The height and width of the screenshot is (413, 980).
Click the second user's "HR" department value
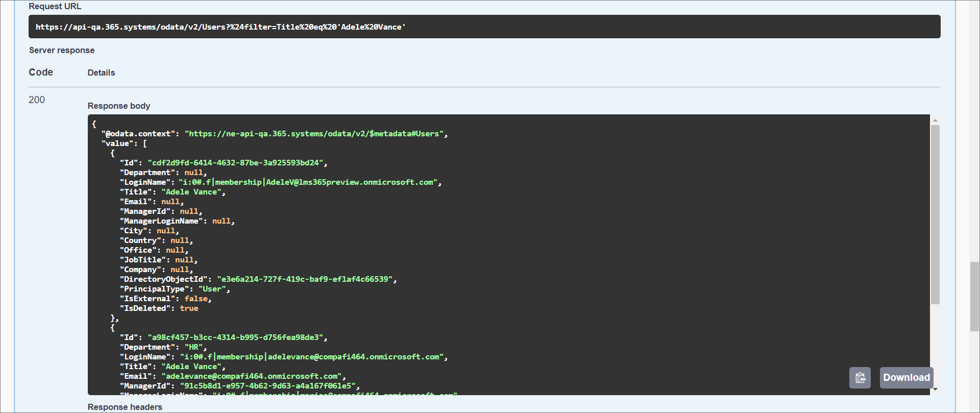click(193, 347)
